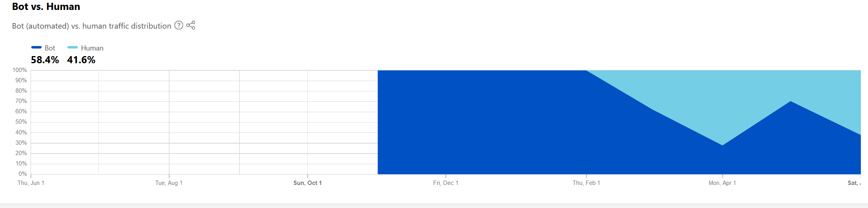The height and width of the screenshot is (208, 868).
Task: Select the 41.6% Human percentage value
Action: pos(81,60)
